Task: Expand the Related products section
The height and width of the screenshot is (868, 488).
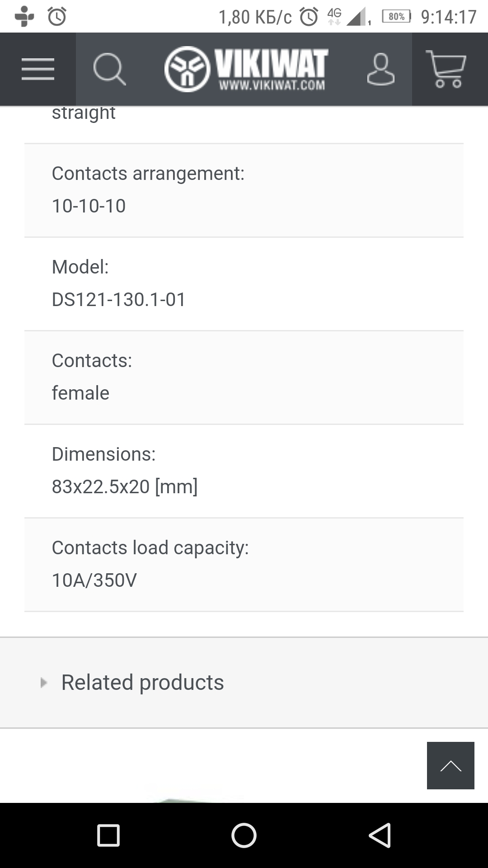Action: [142, 682]
